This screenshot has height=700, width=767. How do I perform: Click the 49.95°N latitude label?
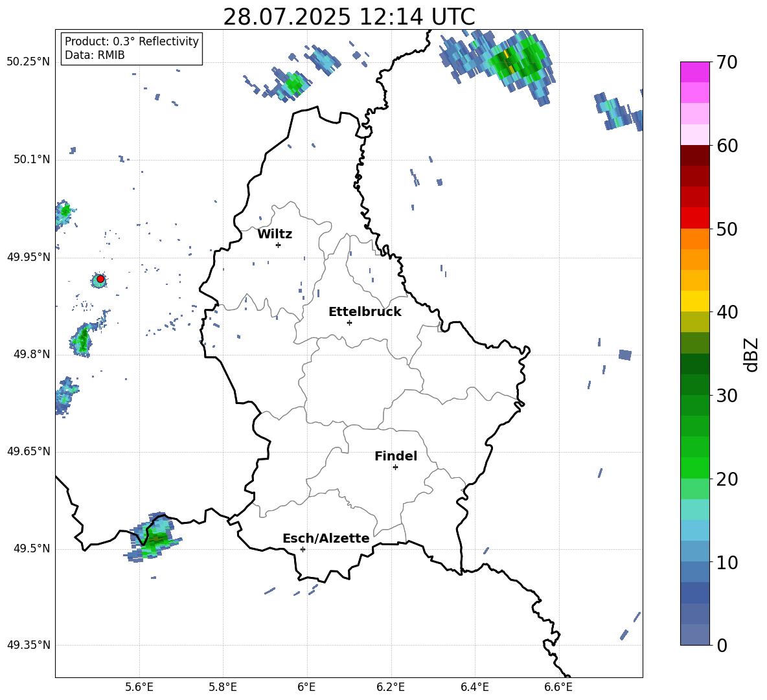[29, 257]
